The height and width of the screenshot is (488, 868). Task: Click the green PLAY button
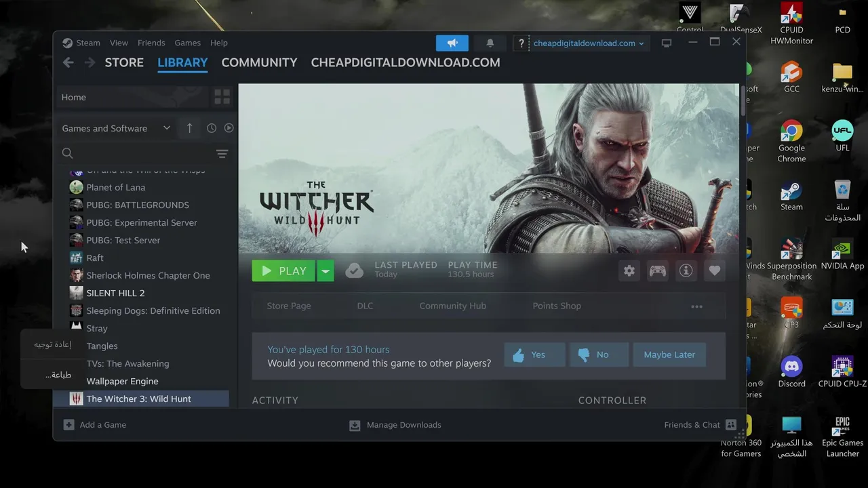tap(283, 271)
